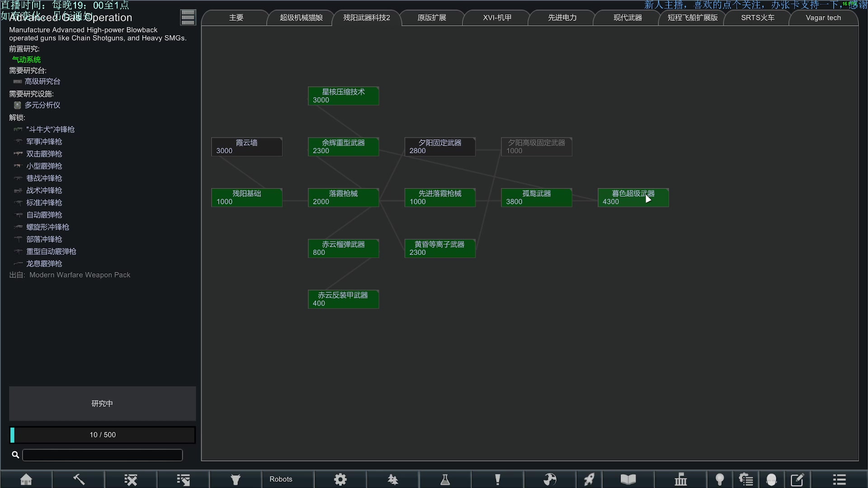Image resolution: width=868 pixels, height=488 pixels.
Task: Select the 夕阳高级固定武器 research node
Action: click(537, 147)
